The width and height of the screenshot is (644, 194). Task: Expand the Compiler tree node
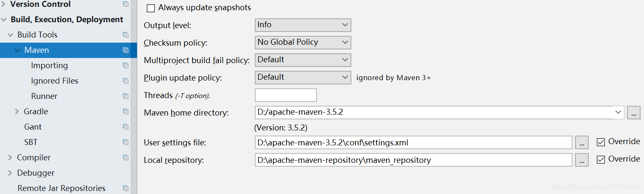coord(10,157)
